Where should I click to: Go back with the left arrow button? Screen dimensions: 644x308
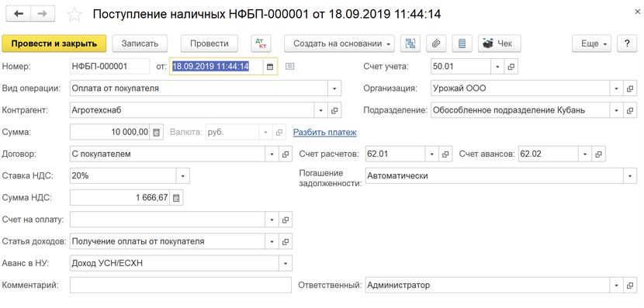[x=19, y=13]
